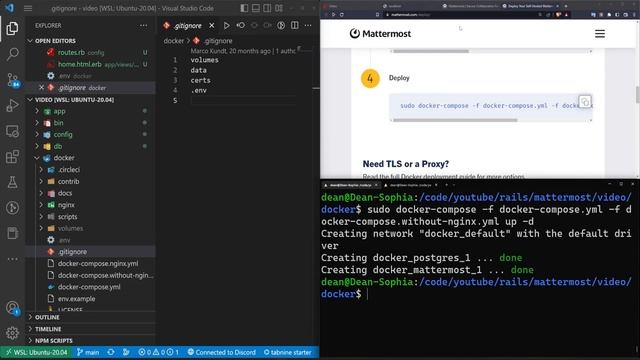
Task: Open docker-compose.yml file in tree
Action: coord(91,287)
